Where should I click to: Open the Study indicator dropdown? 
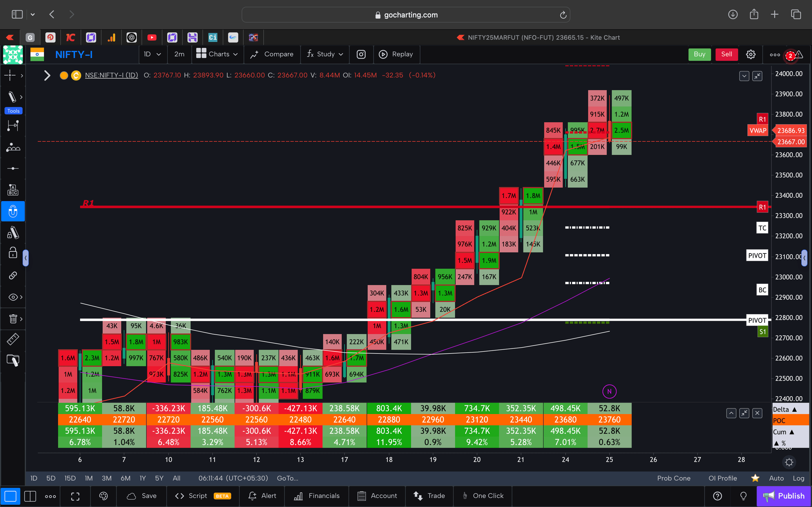point(325,54)
